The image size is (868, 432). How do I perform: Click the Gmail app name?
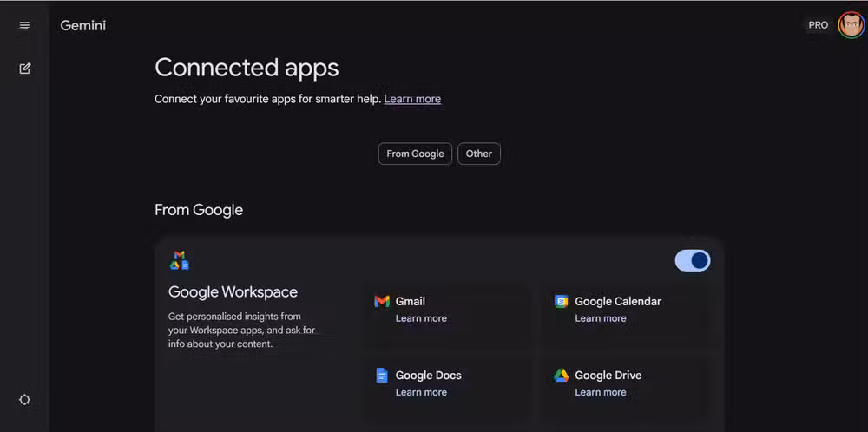point(411,302)
